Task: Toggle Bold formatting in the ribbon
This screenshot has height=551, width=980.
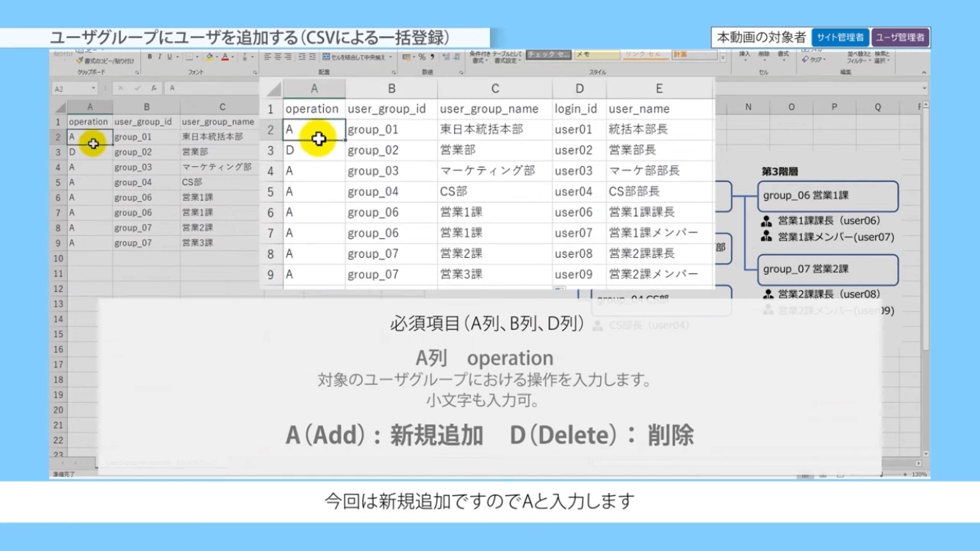Action: tap(150, 57)
